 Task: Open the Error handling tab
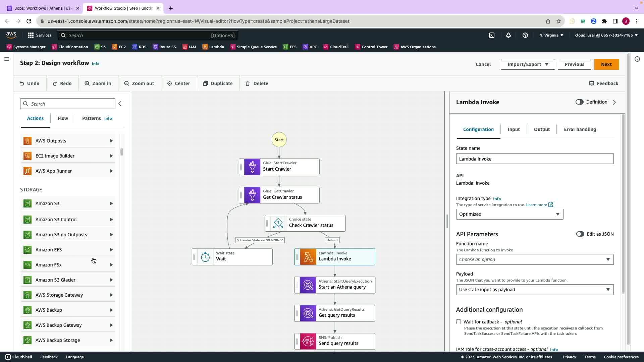pos(580,129)
